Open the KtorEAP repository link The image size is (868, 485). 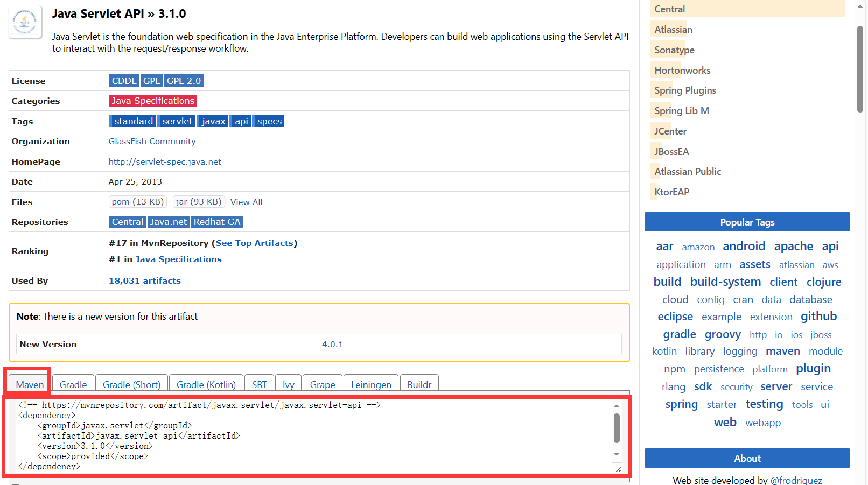(x=671, y=192)
